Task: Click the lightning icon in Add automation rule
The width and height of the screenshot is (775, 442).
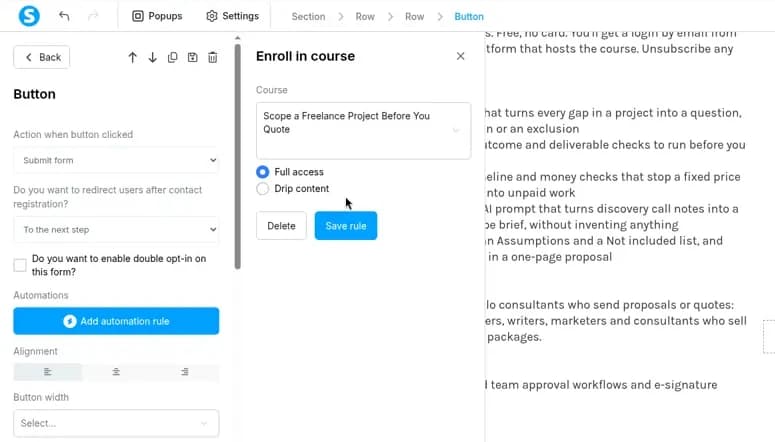Action: coord(70,321)
